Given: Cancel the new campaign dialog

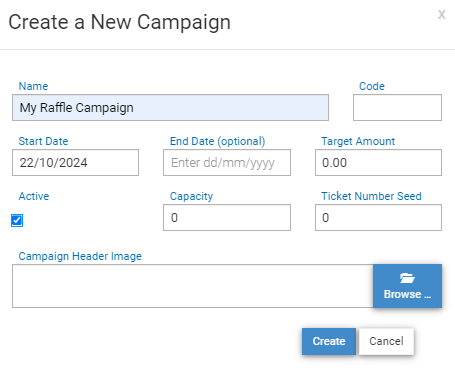Looking at the screenshot, I should [x=387, y=341].
